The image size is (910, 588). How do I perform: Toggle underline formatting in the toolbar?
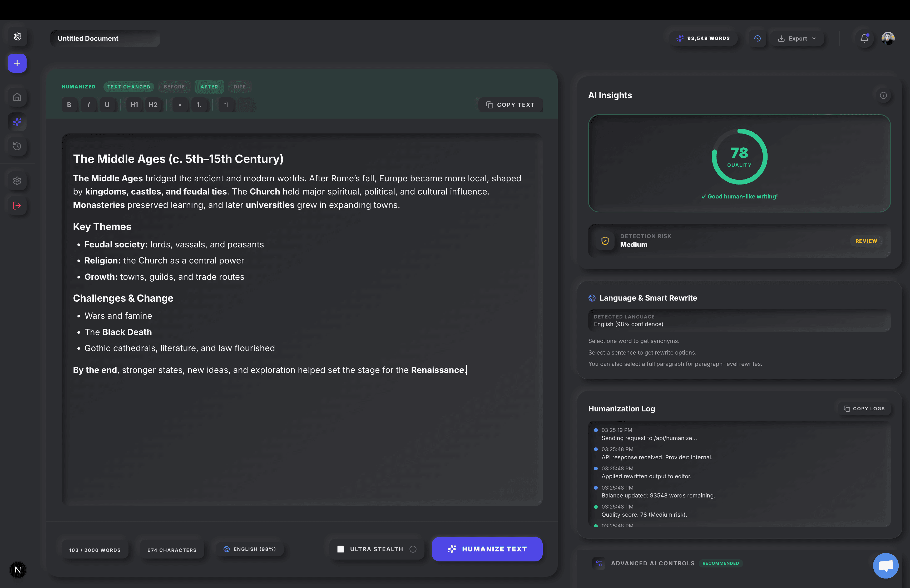click(x=107, y=105)
